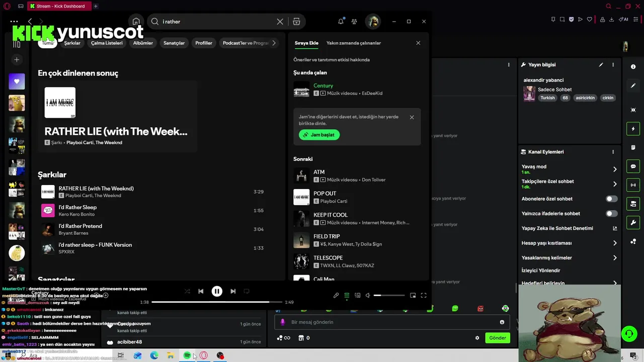The height and width of the screenshot is (362, 644).
Task: Open Spotify notifications bell
Action: [341, 22]
